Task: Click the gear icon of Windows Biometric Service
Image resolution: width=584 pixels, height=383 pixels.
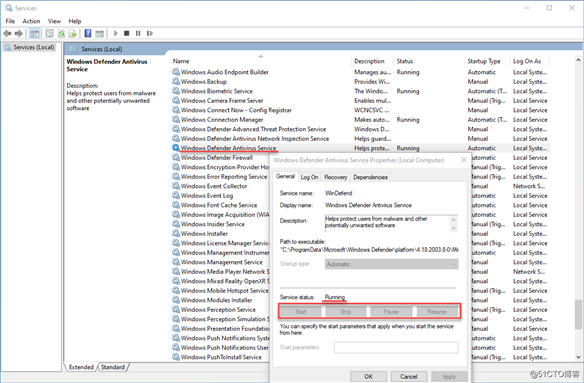Action: 176,91
